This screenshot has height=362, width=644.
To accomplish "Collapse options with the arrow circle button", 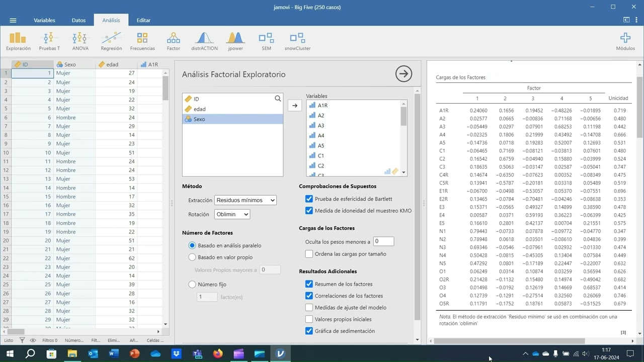I will [x=404, y=74].
